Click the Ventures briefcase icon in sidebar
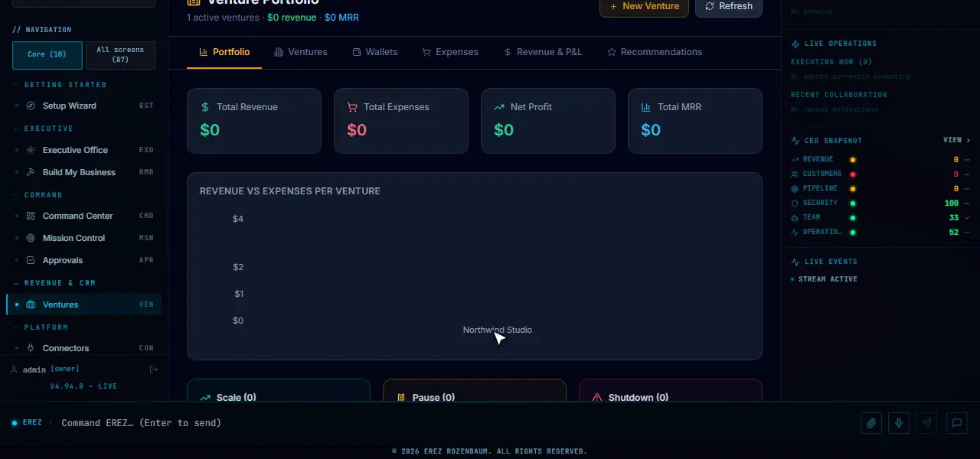Image resolution: width=980 pixels, height=459 pixels. 31,304
